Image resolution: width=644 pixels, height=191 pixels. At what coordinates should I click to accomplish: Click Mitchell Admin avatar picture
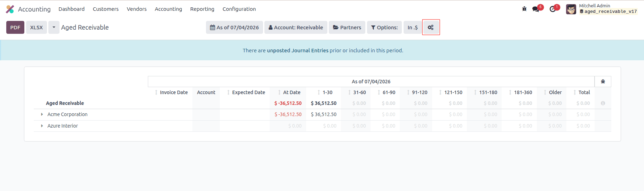tap(571, 9)
